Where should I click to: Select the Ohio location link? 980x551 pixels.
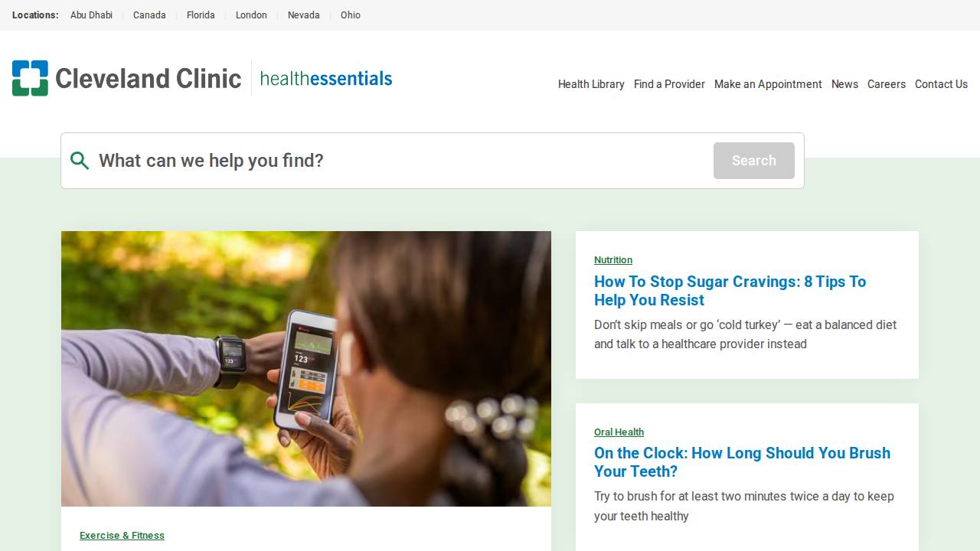click(351, 15)
